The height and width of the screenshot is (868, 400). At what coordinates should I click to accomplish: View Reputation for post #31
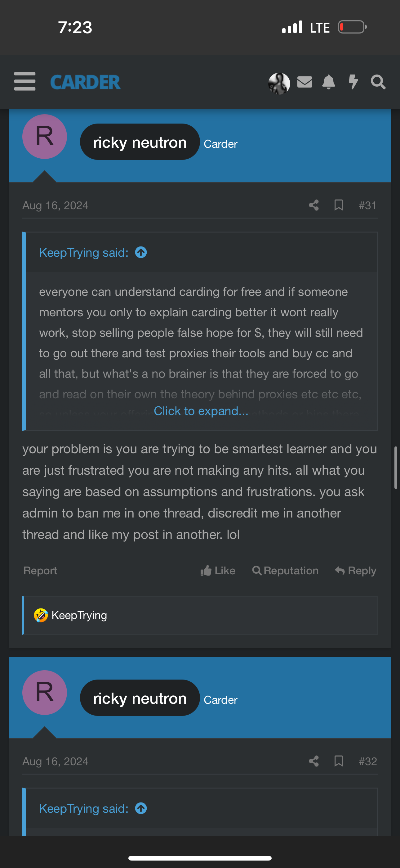coord(285,571)
